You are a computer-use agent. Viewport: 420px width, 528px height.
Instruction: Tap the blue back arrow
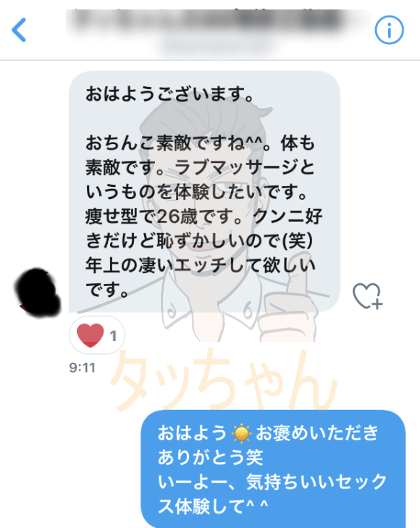[19, 30]
